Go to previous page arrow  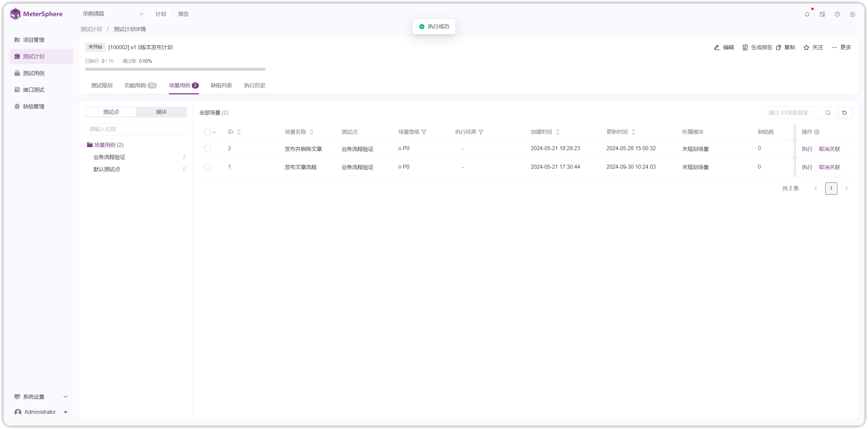tap(816, 189)
